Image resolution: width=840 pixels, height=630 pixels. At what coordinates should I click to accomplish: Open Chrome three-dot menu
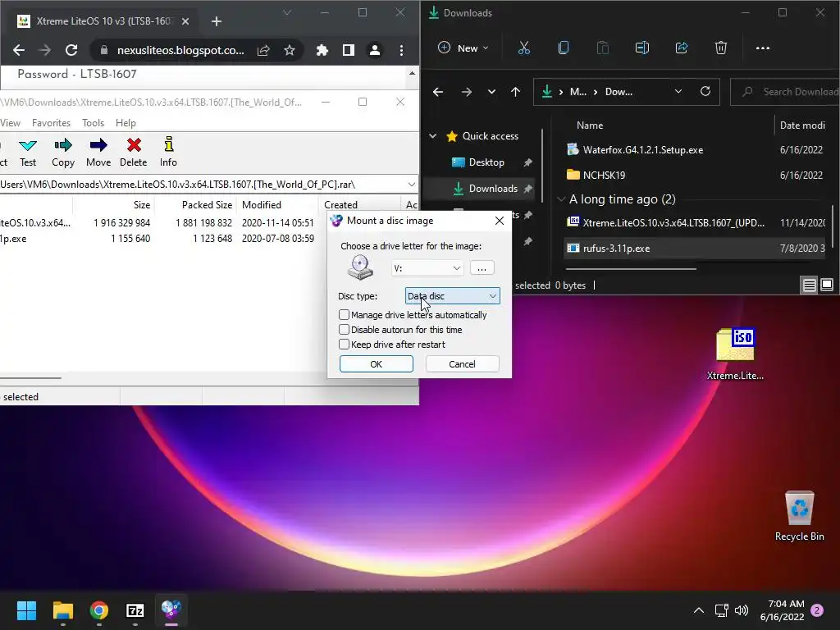(x=401, y=50)
